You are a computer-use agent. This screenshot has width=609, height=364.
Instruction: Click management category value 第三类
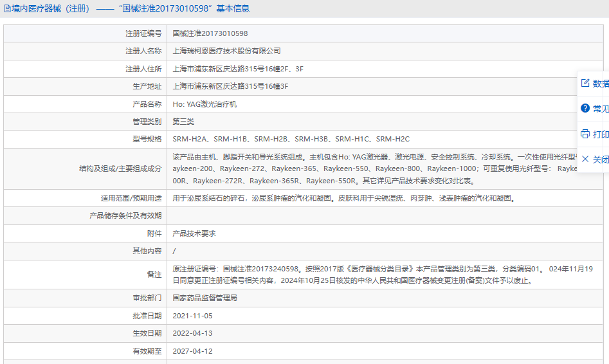point(183,122)
